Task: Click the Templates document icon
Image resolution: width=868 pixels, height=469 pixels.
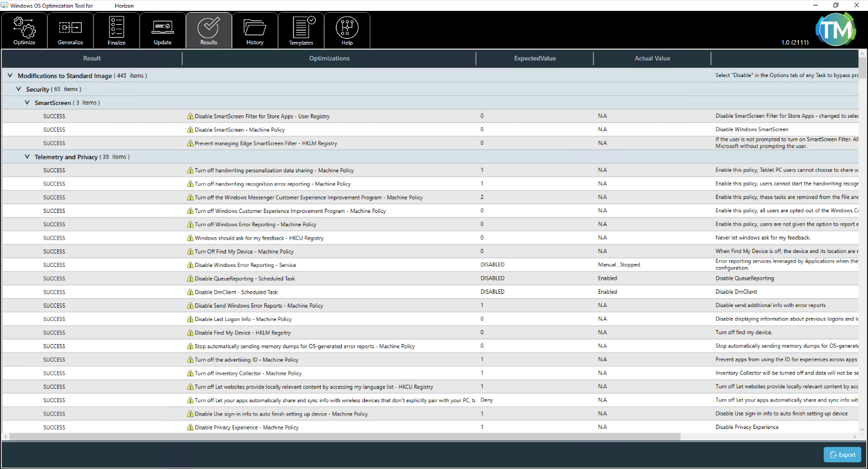Action: 303,27
